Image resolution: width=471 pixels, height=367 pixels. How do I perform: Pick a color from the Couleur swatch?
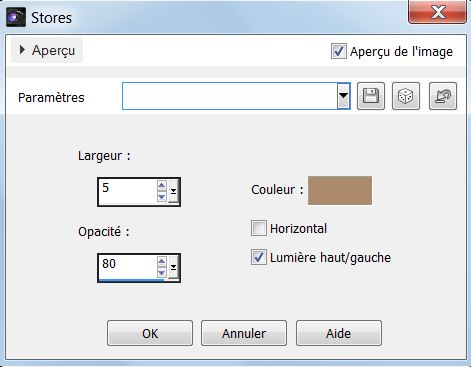coord(340,190)
